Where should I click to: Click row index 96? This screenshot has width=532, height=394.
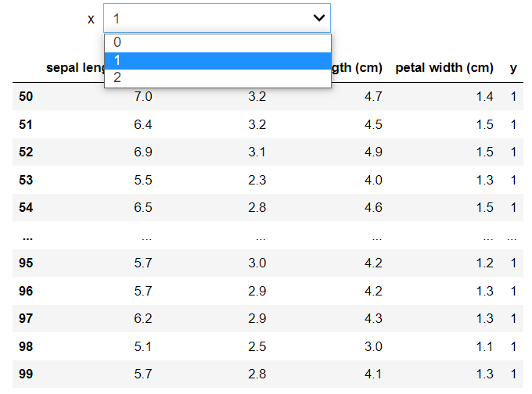pyautogui.click(x=26, y=291)
